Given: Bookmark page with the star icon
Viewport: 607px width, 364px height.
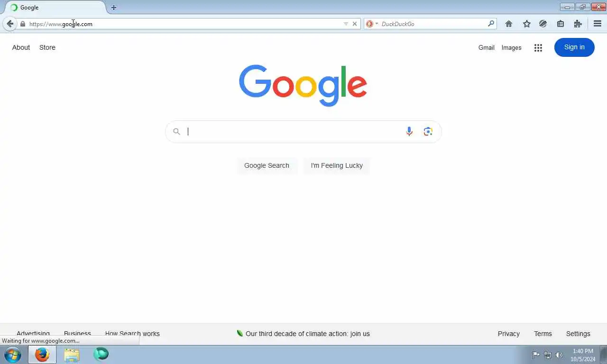Looking at the screenshot, I should [526, 24].
